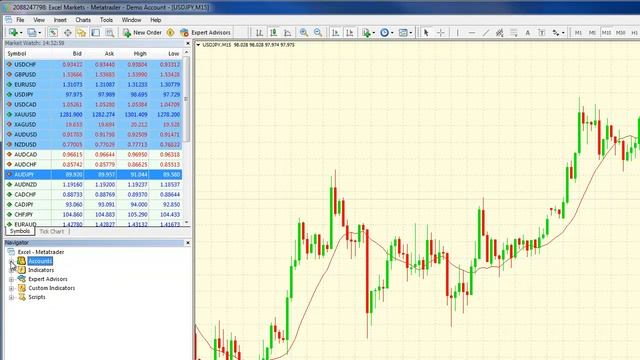This screenshot has width=640, height=360.
Task: Close the Navigator panel
Action: 188,243
